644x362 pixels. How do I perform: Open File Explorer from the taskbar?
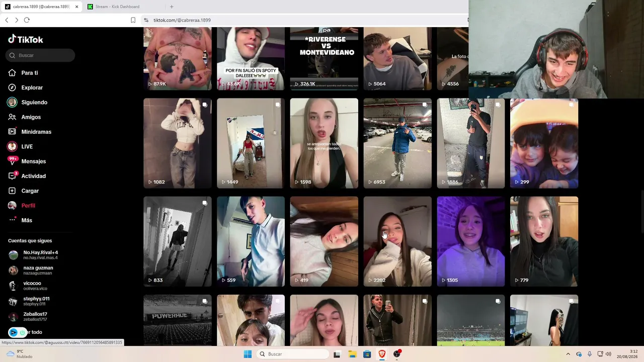pyautogui.click(x=352, y=354)
